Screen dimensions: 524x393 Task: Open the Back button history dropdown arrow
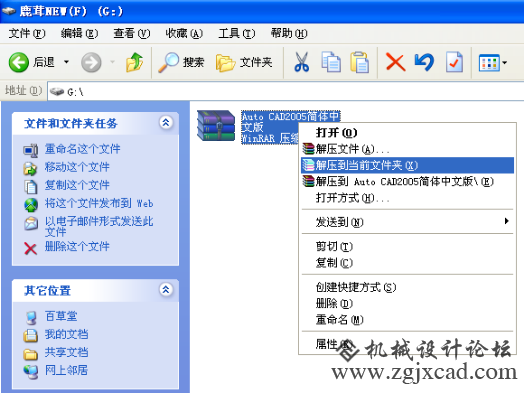tap(67, 62)
